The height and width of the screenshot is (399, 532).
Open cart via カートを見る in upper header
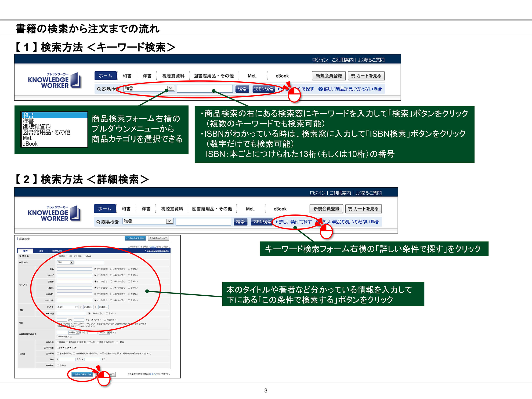click(x=366, y=76)
